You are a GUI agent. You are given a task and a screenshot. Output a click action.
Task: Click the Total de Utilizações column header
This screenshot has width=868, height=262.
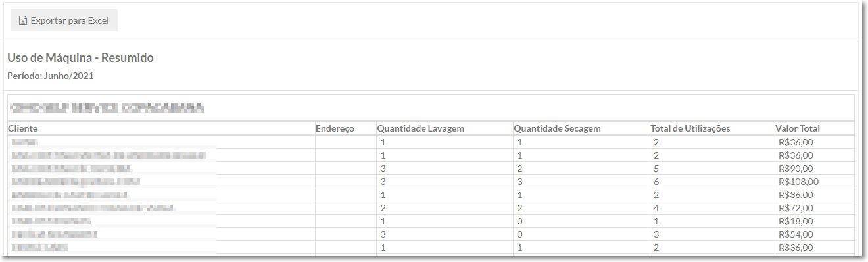coord(690,128)
